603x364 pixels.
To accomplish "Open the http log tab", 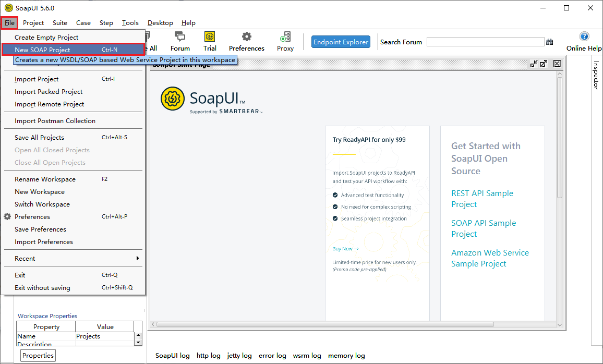I will [x=209, y=356].
